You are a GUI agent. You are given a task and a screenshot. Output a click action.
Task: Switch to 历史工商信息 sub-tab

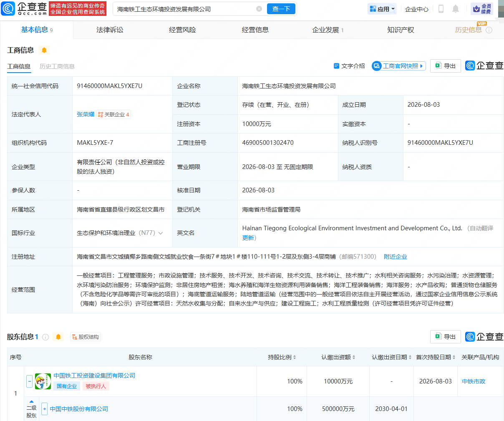[57, 66]
